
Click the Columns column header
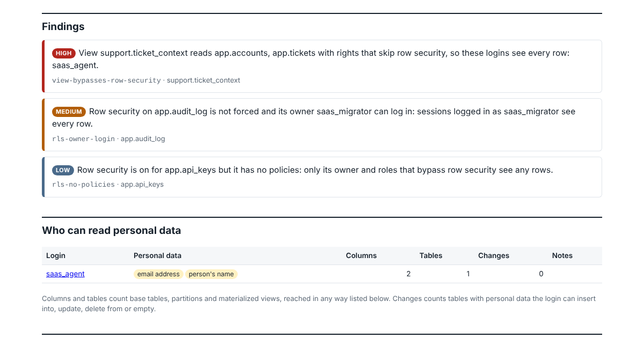coord(361,255)
